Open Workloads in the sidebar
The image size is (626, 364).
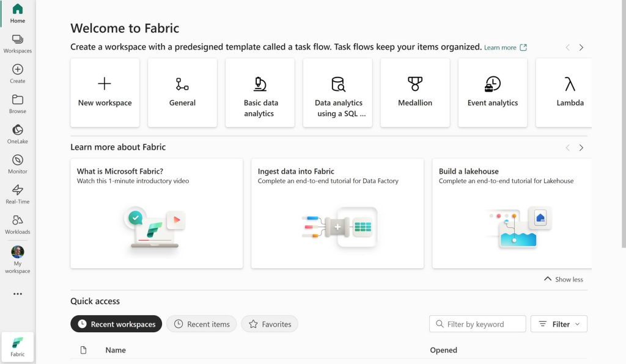point(18,225)
